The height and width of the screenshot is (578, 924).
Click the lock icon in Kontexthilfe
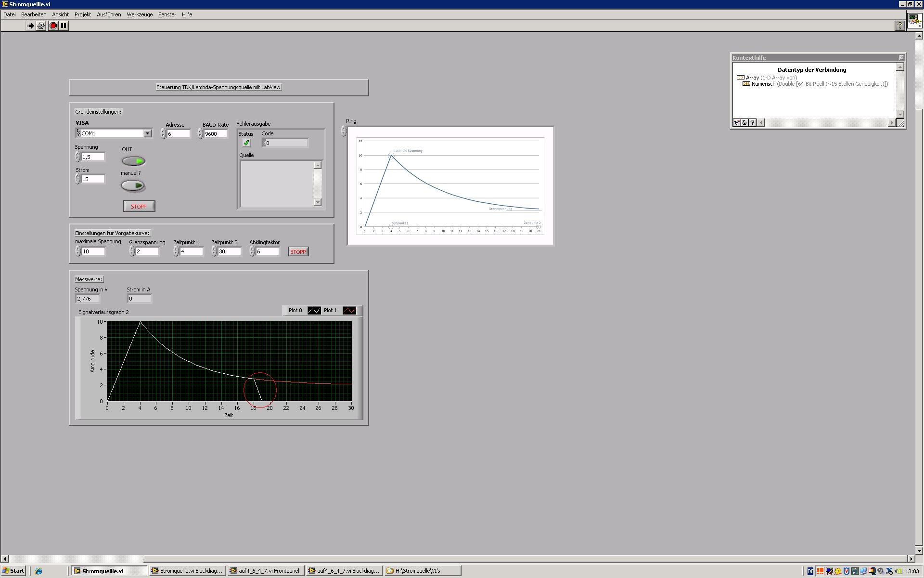coord(744,123)
